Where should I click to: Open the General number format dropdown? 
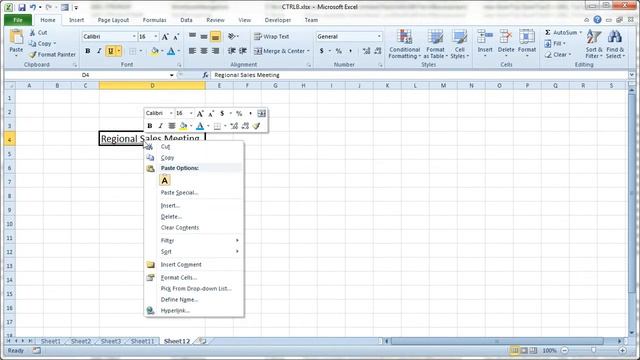(379, 37)
